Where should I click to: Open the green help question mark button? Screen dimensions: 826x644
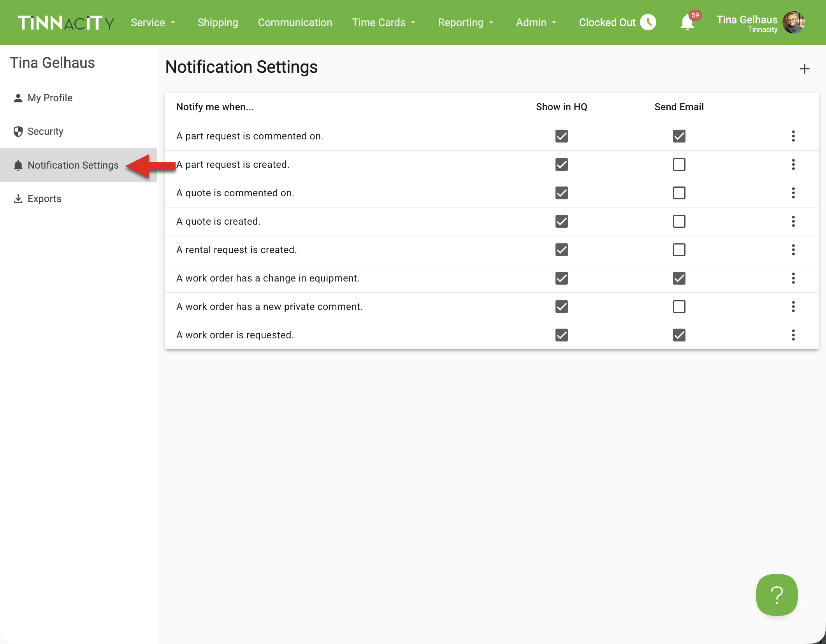coord(777,595)
